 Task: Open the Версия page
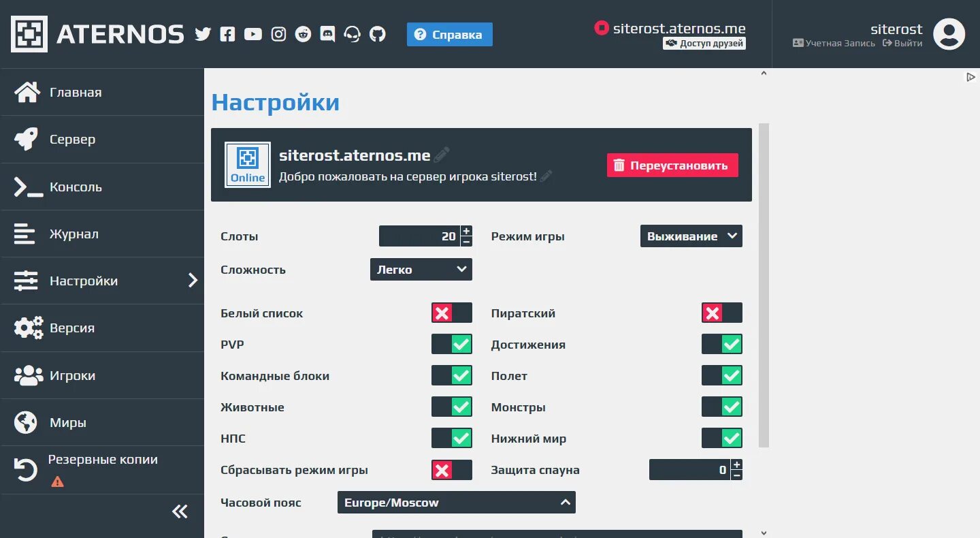(102, 328)
